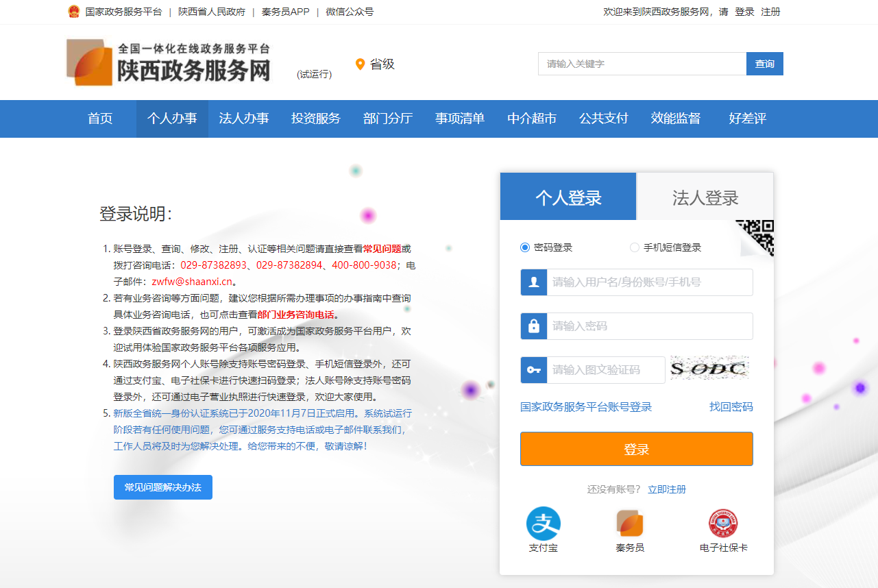Click the captcha image to refresh it

coord(709,369)
